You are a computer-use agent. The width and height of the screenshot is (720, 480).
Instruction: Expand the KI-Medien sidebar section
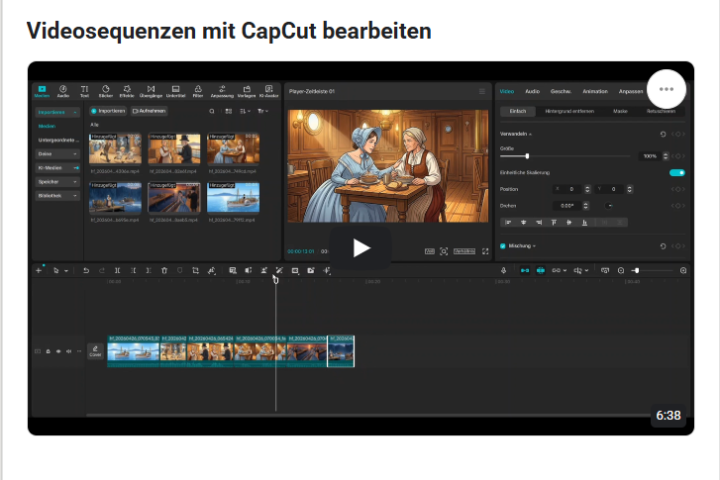[x=57, y=168]
